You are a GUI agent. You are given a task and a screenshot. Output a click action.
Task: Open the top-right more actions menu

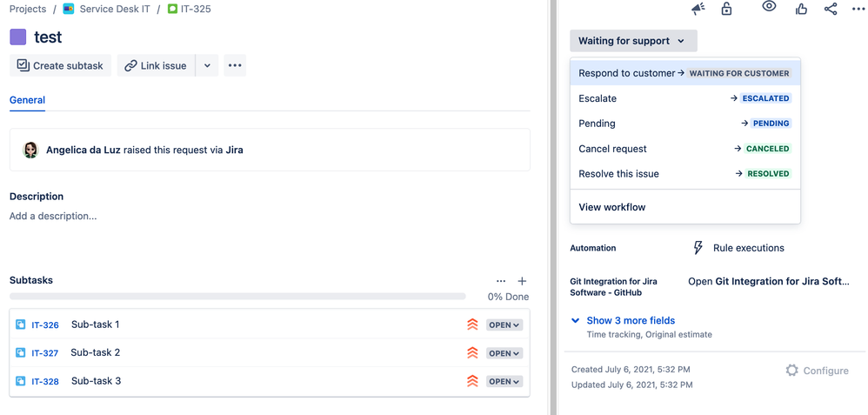point(858,9)
